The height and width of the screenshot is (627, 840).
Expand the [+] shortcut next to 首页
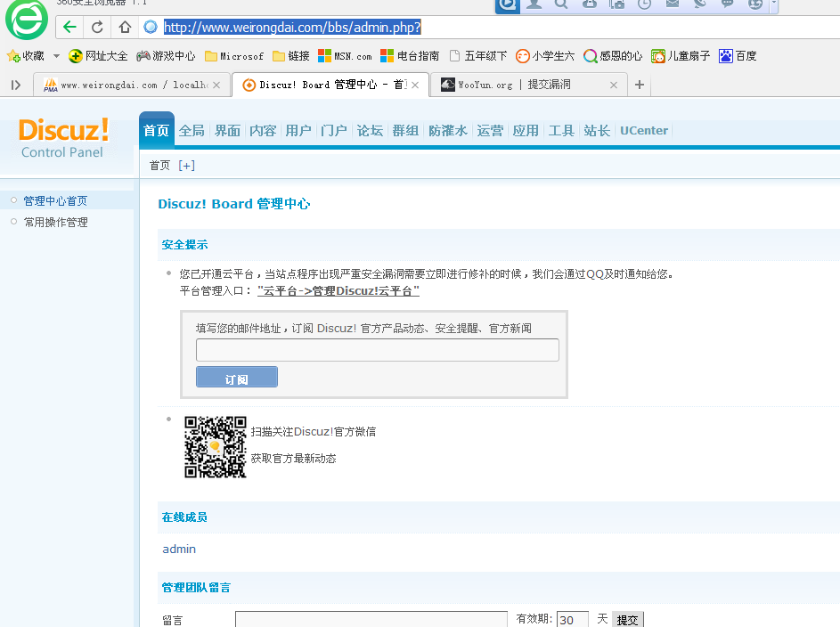click(x=186, y=166)
